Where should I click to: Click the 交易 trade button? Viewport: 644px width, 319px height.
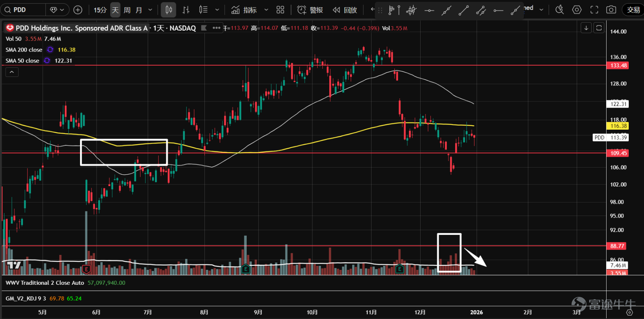(x=633, y=10)
